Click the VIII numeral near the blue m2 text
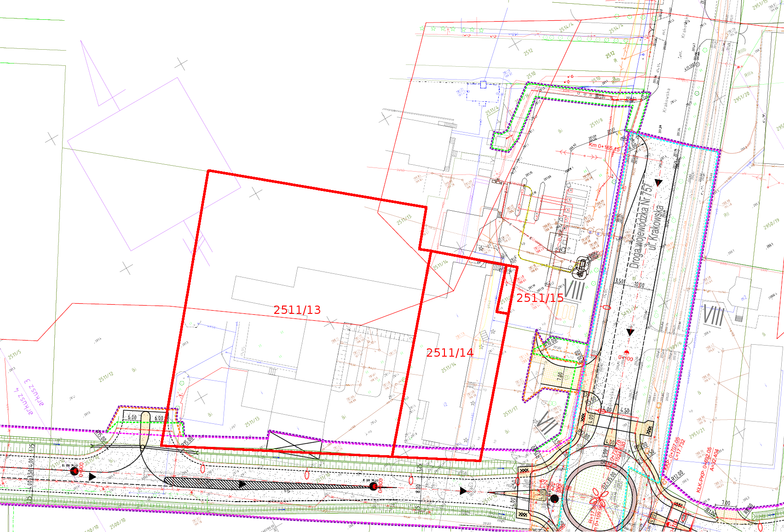The width and height of the screenshot is (784, 532). (x=714, y=316)
